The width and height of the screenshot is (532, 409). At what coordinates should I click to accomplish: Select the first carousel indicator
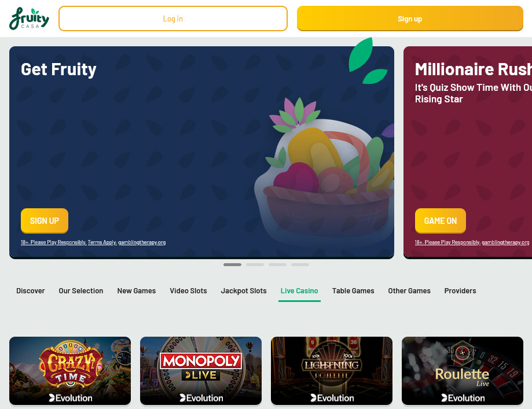click(x=232, y=264)
